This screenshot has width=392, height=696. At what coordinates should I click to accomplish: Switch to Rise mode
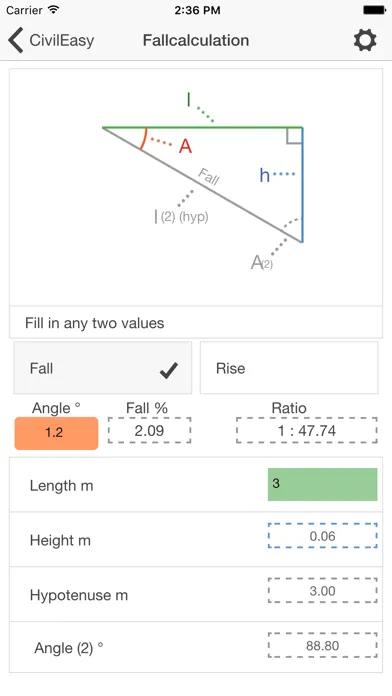pos(289,368)
